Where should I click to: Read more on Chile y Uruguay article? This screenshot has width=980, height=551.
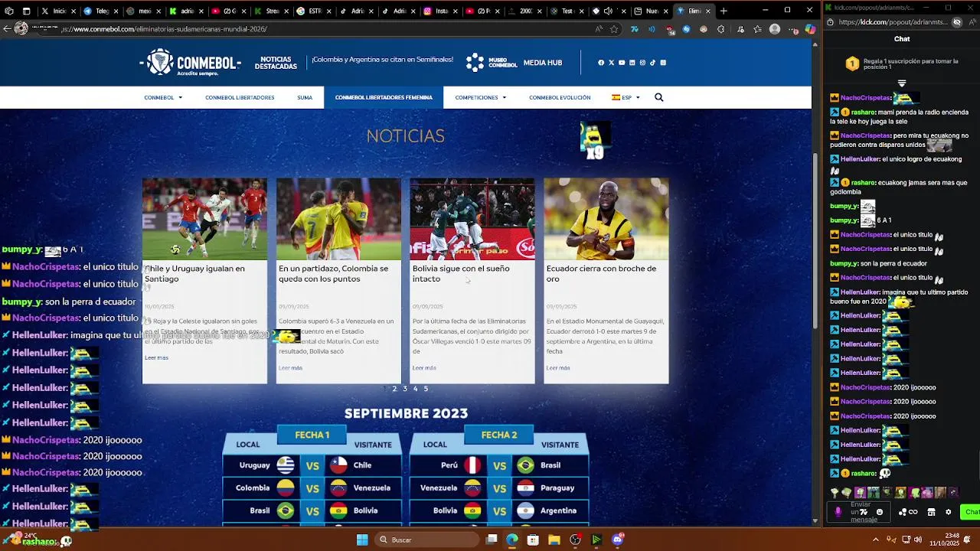[x=156, y=357]
